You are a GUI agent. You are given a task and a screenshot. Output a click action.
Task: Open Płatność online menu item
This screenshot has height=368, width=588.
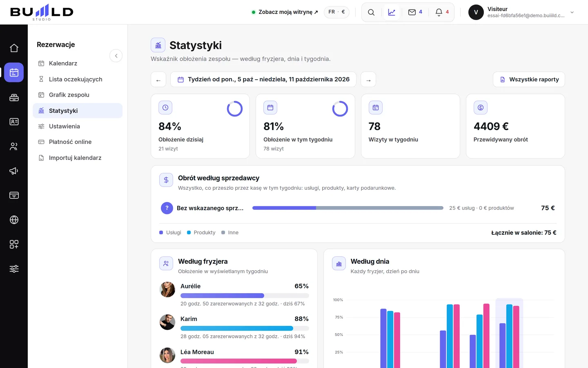[78, 142]
